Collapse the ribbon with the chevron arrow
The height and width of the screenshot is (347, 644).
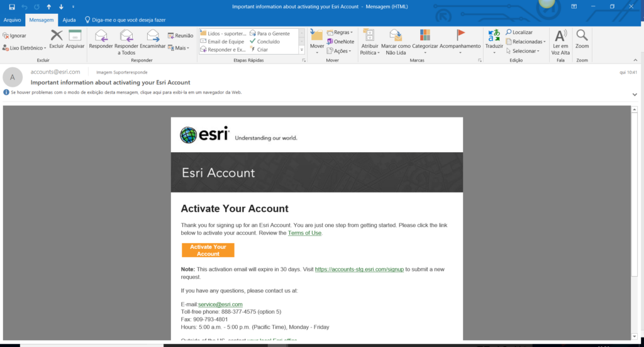[635, 60]
